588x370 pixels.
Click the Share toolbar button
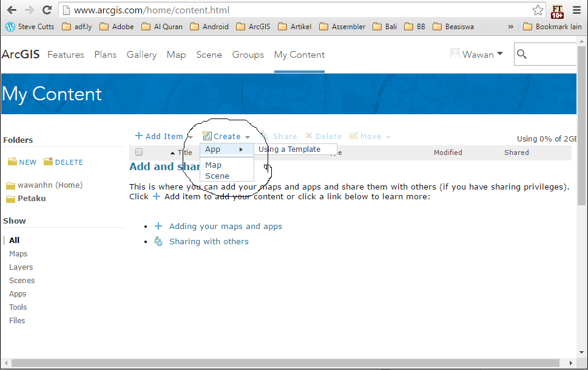coord(279,136)
